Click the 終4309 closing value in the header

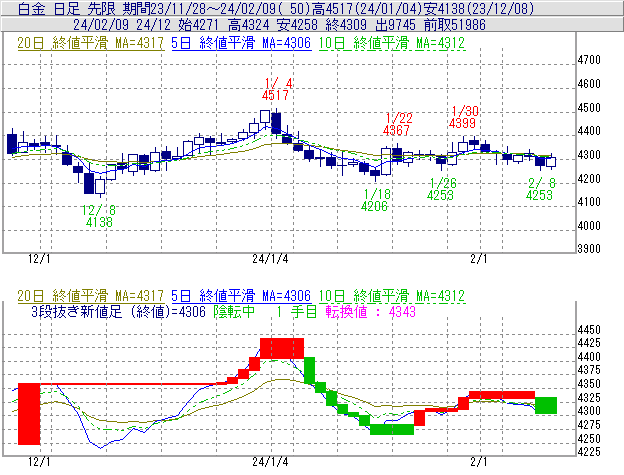pyautogui.click(x=346, y=25)
